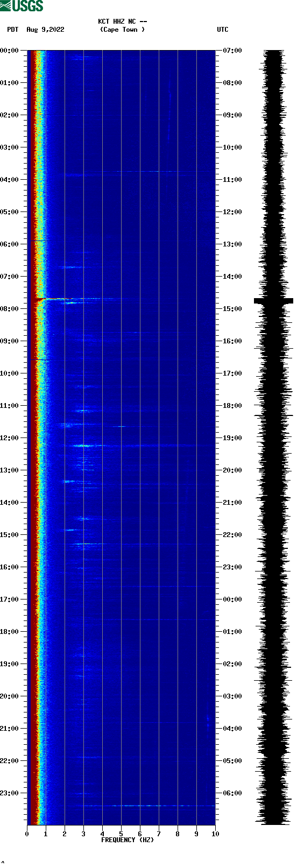The height and width of the screenshot is (868, 297).
Task: Click the 17:00 UTC time label
Action: [x=232, y=373]
